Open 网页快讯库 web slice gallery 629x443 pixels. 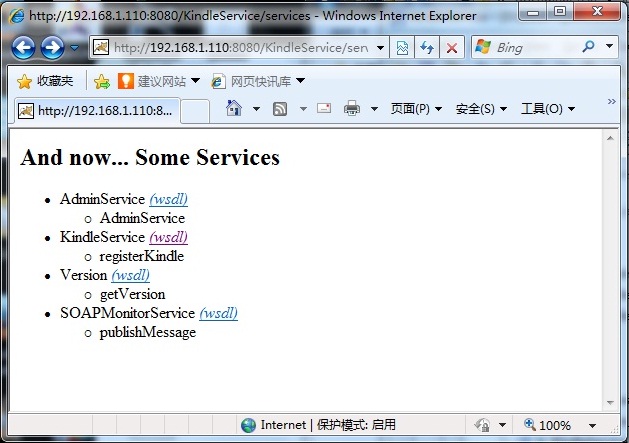pos(251,81)
